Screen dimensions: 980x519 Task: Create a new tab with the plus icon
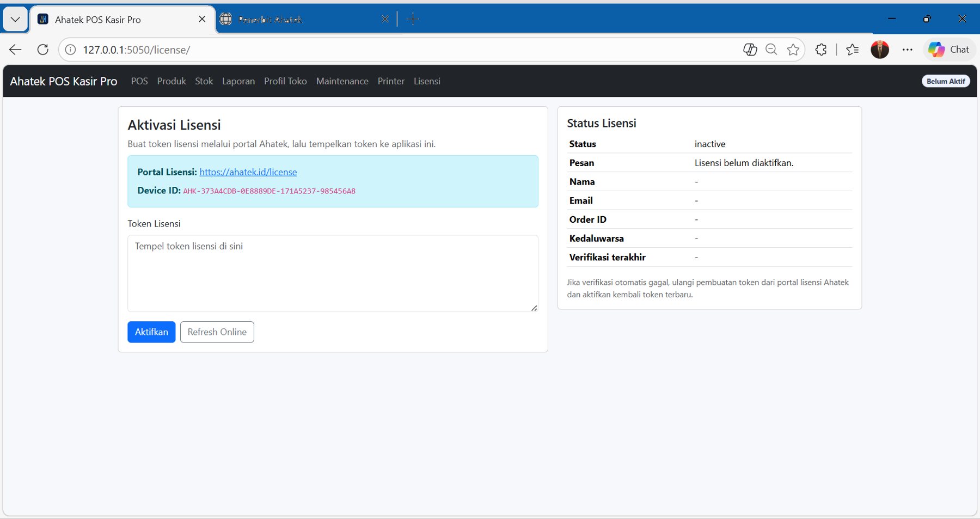(413, 19)
